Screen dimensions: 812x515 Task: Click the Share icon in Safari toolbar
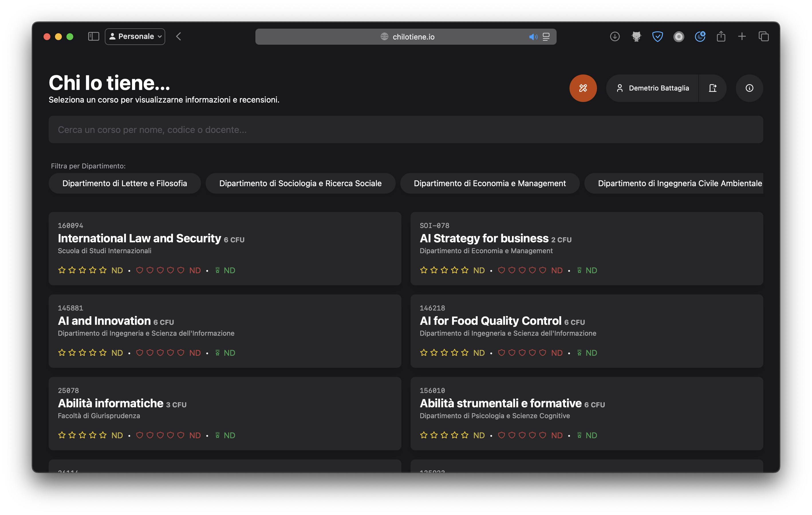pos(721,36)
